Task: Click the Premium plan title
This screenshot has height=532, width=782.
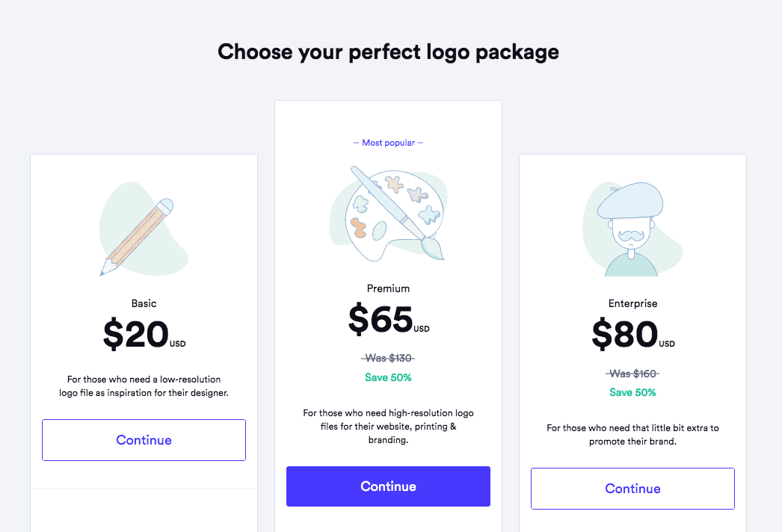Action: click(388, 288)
